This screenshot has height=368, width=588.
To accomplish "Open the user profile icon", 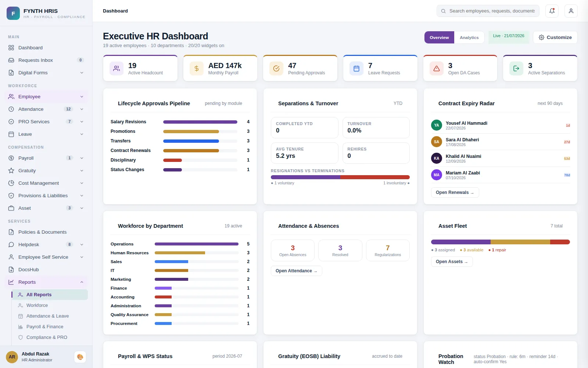I will pos(571,11).
